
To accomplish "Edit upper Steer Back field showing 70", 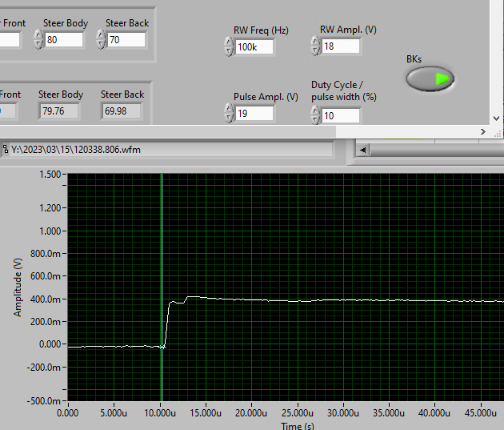I will coord(126,39).
